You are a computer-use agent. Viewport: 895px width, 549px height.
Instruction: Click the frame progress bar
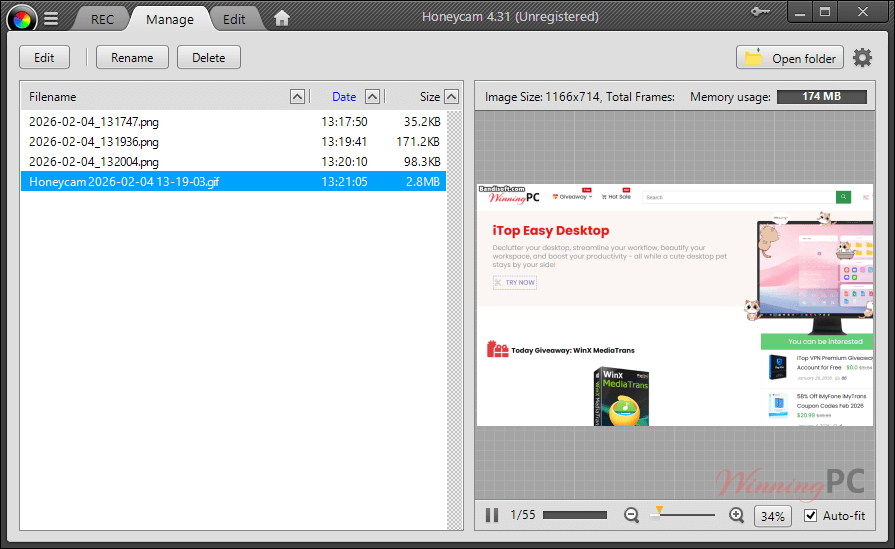[x=575, y=515]
